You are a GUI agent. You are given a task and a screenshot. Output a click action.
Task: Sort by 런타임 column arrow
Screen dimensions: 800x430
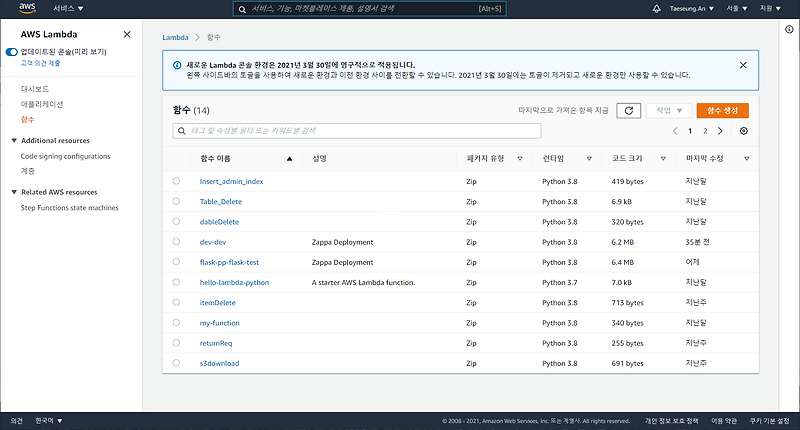point(589,159)
